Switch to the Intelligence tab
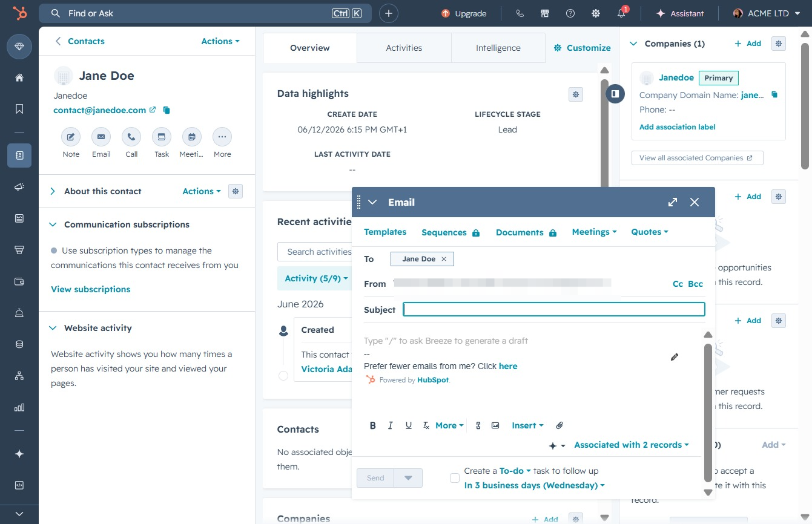This screenshot has width=812, height=524. pos(498,48)
